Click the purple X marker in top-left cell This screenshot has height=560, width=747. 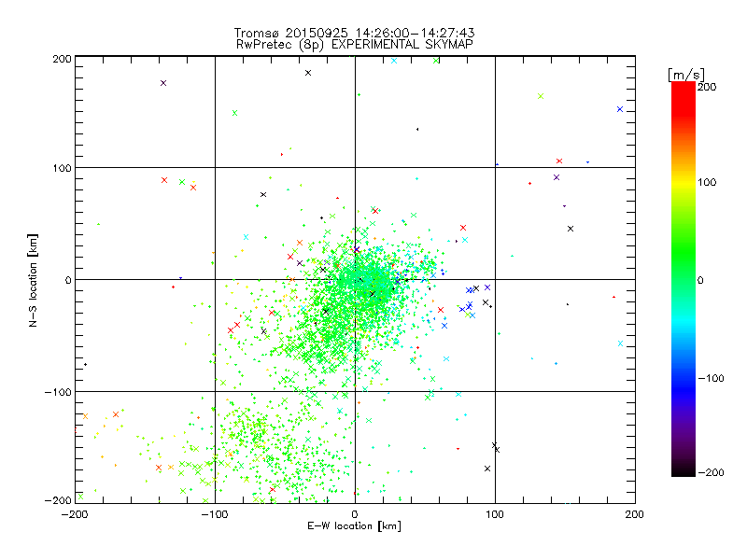pos(163,83)
